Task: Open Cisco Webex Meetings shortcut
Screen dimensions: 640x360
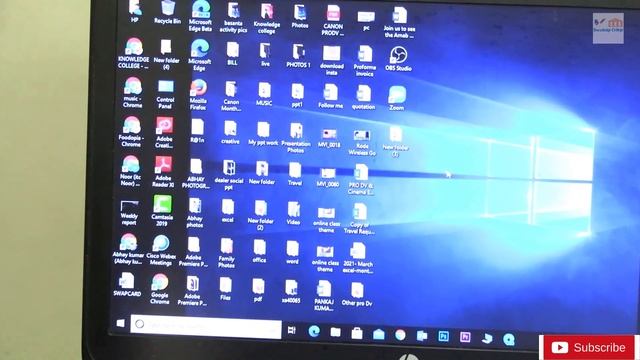Action: tap(161, 250)
